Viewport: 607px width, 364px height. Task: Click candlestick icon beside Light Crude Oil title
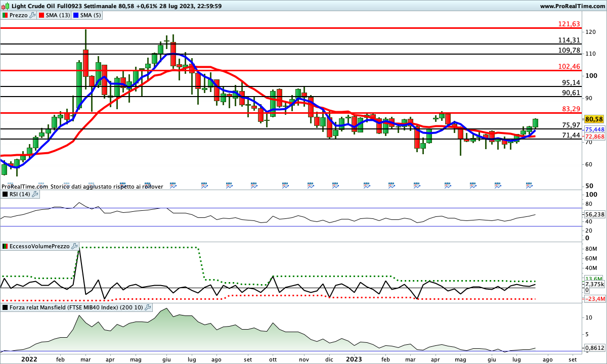click(x=5, y=6)
